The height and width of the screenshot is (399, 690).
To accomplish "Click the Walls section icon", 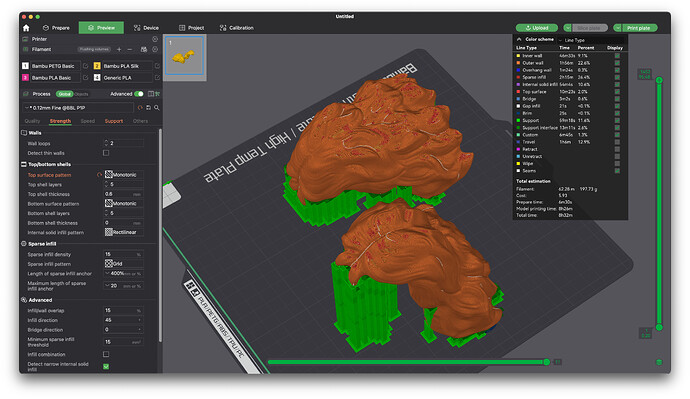I will pos(24,133).
